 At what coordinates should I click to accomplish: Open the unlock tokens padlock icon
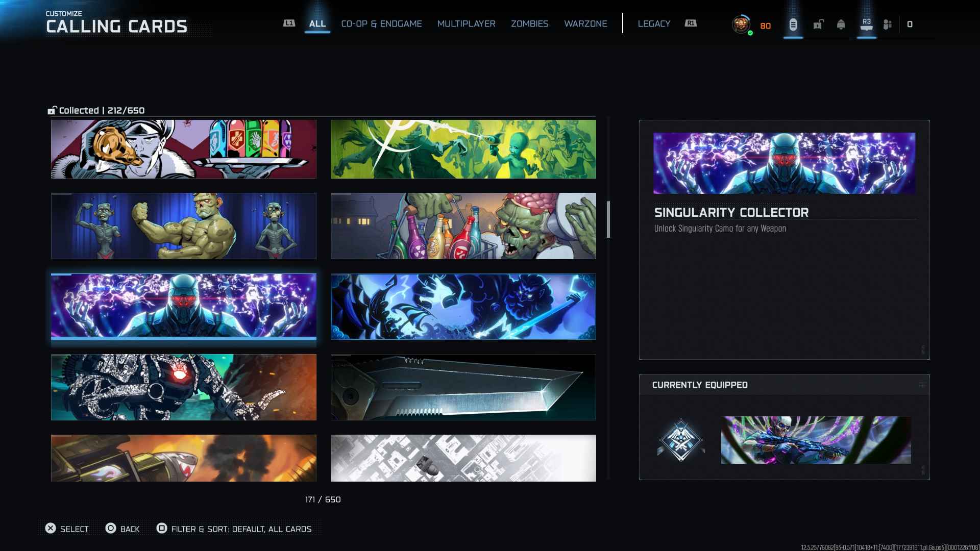818,24
